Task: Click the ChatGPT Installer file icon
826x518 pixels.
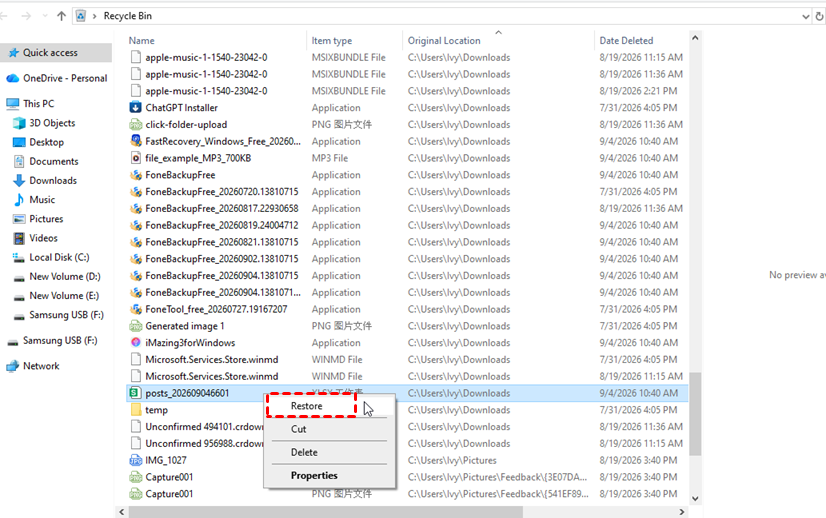Action: [x=135, y=107]
